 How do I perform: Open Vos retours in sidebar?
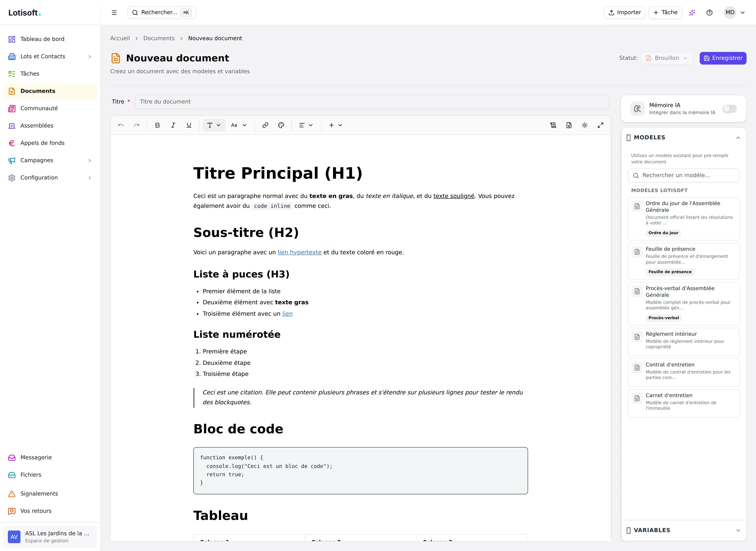point(50,511)
